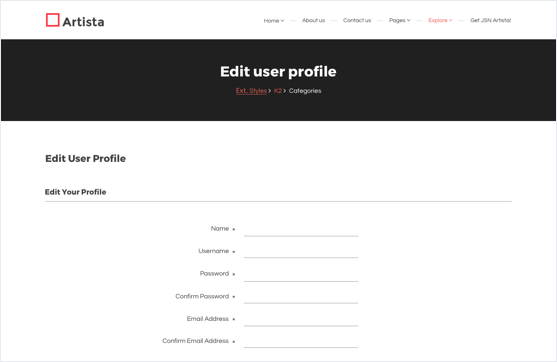
Task: Expand the Explore dropdown chevron
Action: tap(450, 20)
